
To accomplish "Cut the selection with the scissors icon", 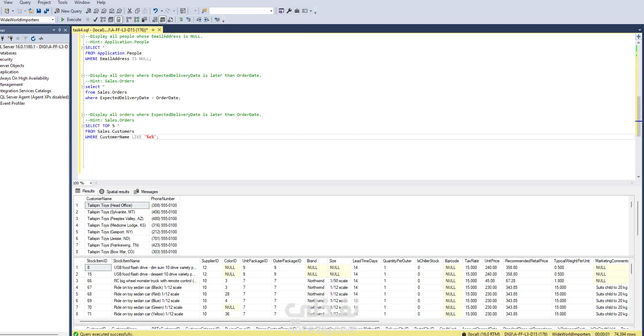I will coord(130,11).
